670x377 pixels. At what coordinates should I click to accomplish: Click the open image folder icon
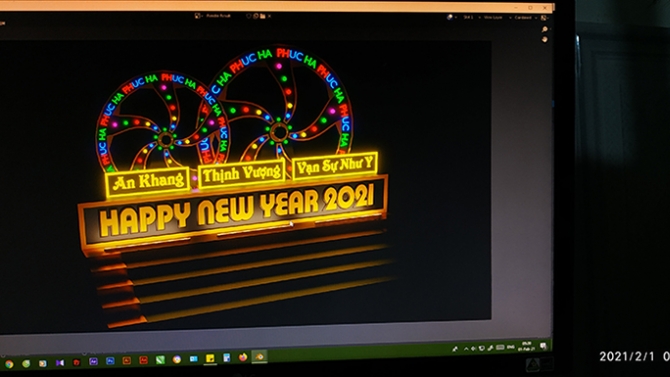coord(262,16)
